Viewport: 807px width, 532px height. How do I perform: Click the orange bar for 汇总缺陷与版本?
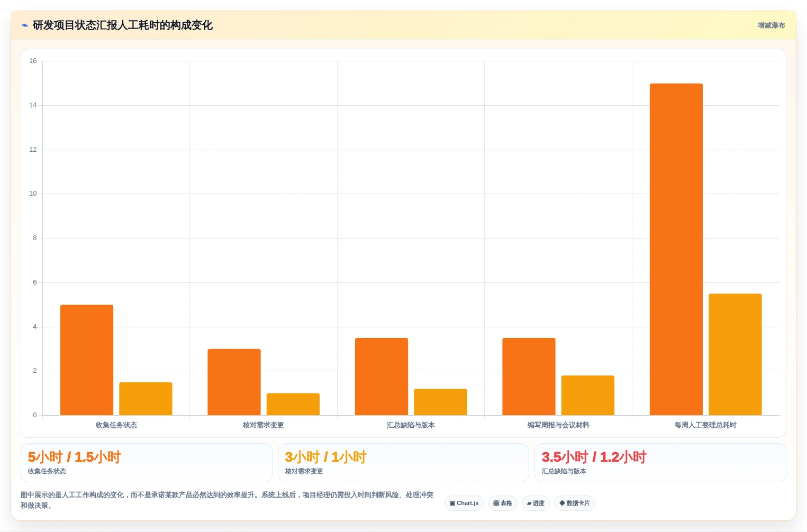click(382, 377)
